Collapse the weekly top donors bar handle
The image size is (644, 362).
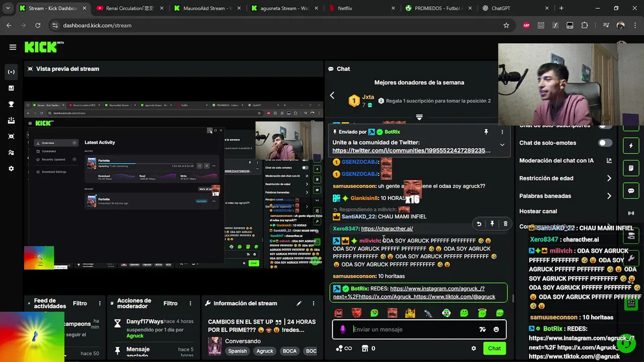click(419, 117)
